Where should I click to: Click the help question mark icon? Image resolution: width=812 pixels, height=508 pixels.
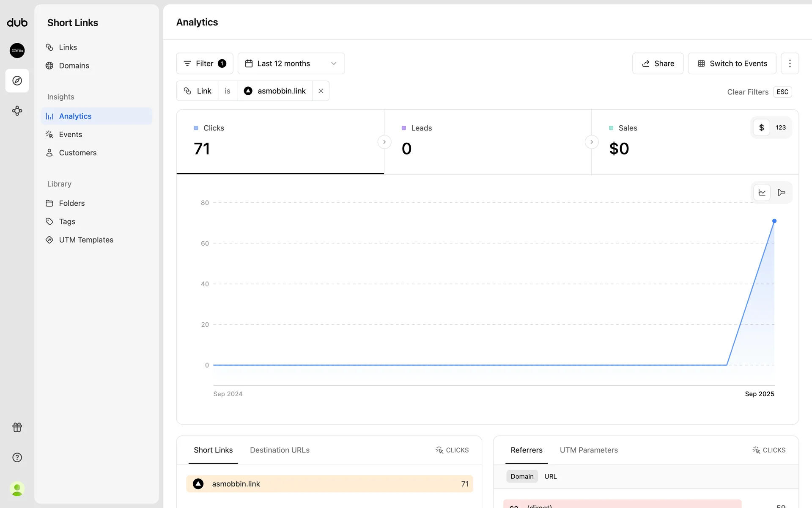[17, 458]
